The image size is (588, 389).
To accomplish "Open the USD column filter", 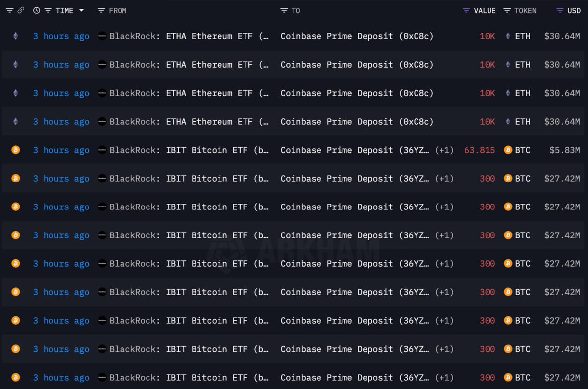I will (x=560, y=10).
